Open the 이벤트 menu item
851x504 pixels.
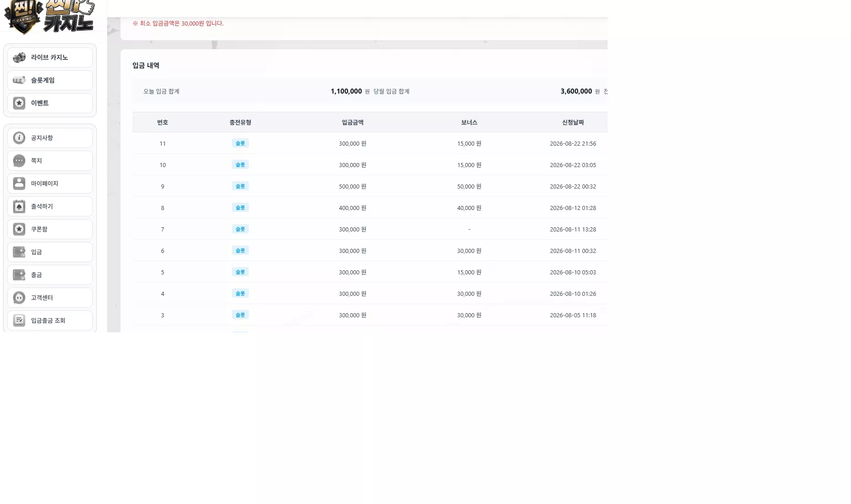[x=50, y=103]
